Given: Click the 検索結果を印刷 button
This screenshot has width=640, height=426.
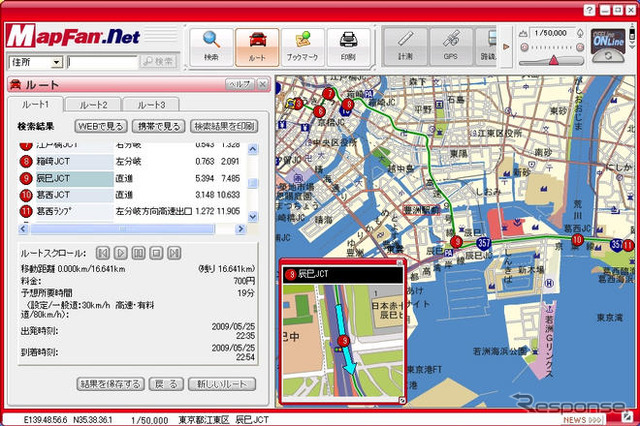Looking at the screenshot, I should coord(224,126).
